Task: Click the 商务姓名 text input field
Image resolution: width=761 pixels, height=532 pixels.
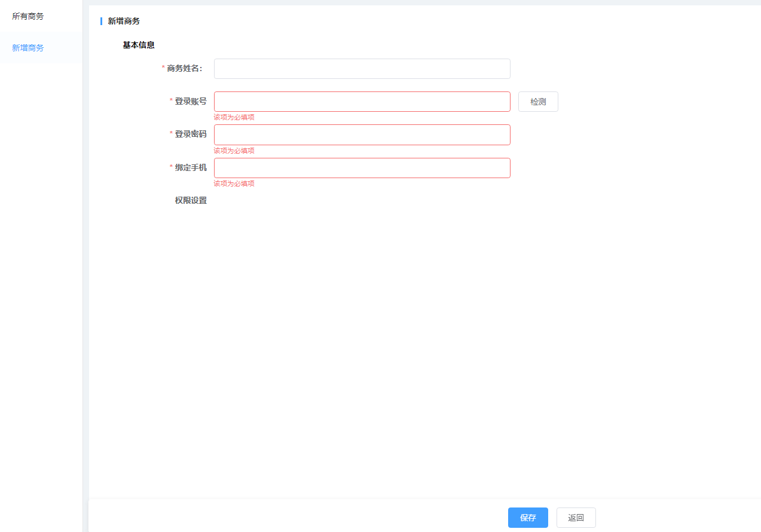Action: click(362, 69)
